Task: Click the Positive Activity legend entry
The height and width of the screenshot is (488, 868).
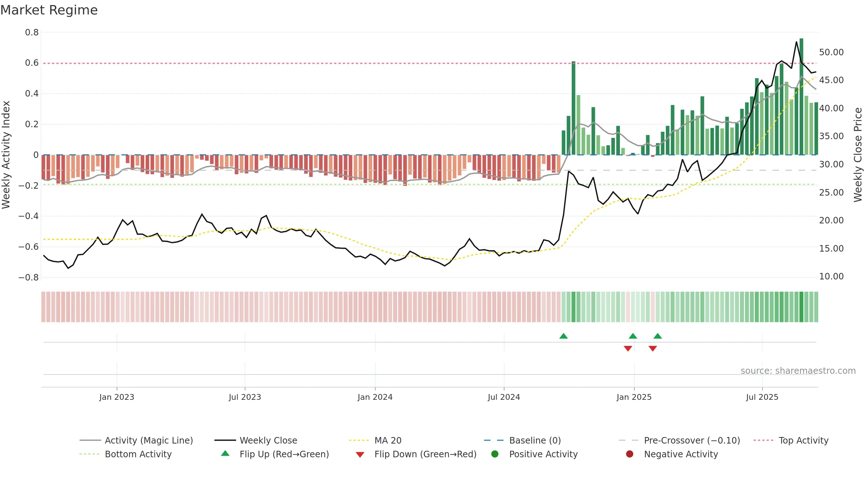Action: (x=535, y=454)
